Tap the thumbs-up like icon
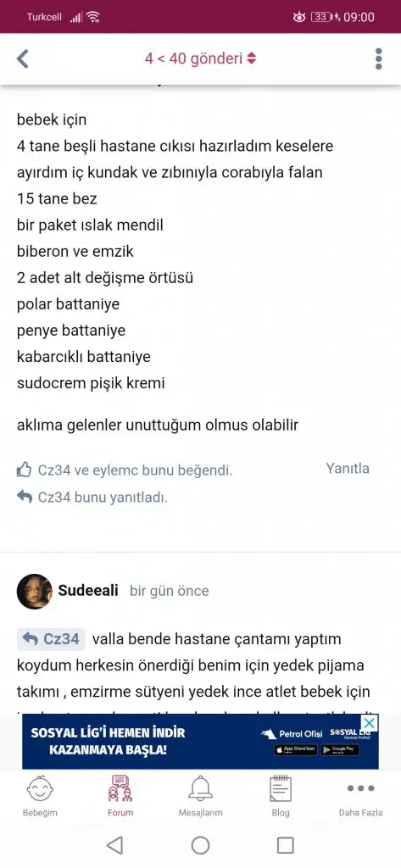 click(24, 470)
